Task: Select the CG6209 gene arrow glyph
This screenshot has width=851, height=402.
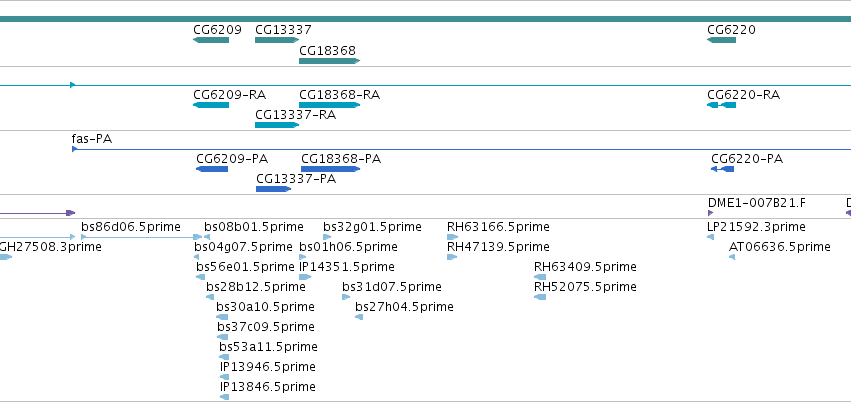Action: 211,40
